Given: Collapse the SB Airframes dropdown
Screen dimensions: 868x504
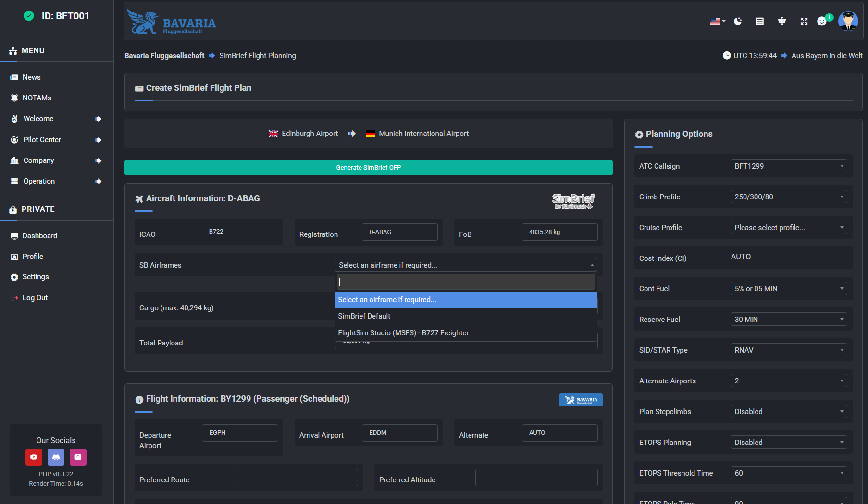Looking at the screenshot, I should [466, 265].
